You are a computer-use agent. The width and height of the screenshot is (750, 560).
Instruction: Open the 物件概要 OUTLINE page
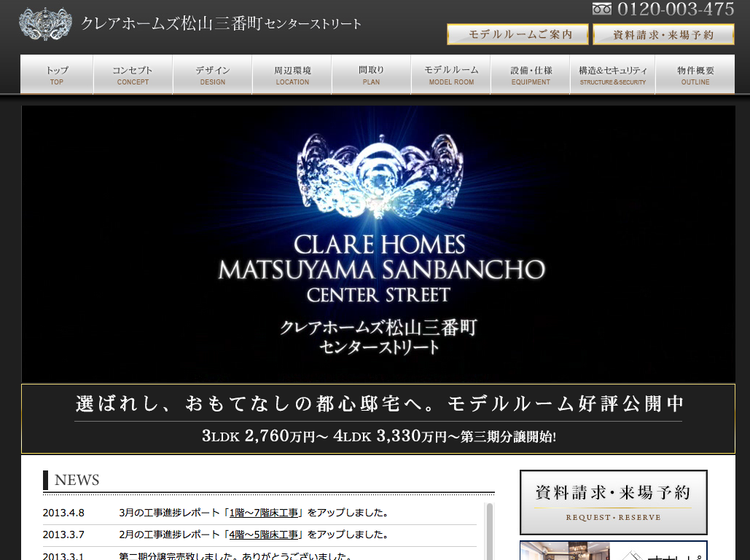click(695, 75)
